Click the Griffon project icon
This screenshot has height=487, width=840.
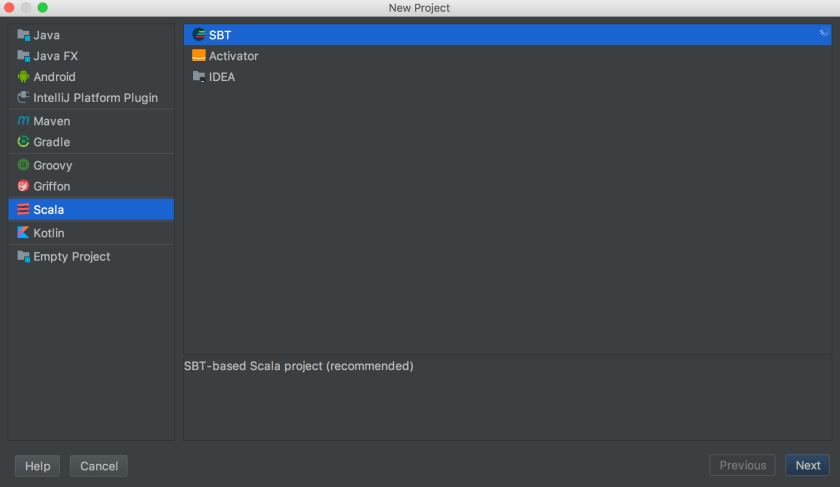tap(23, 186)
